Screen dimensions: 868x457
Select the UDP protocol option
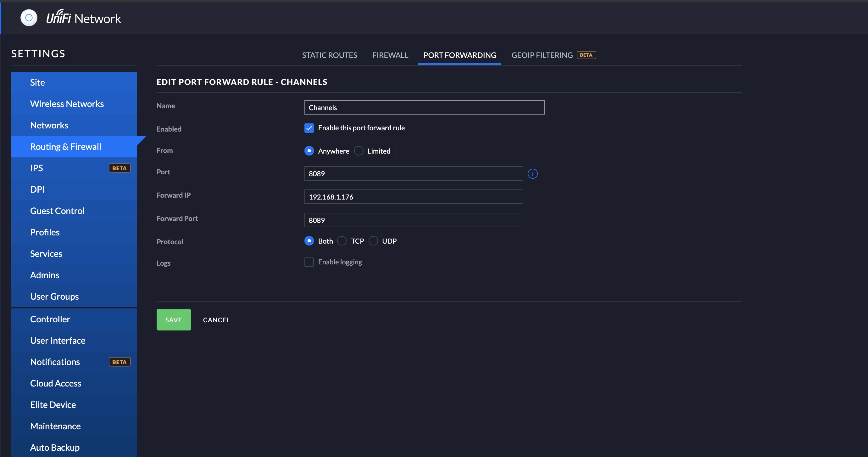(373, 241)
